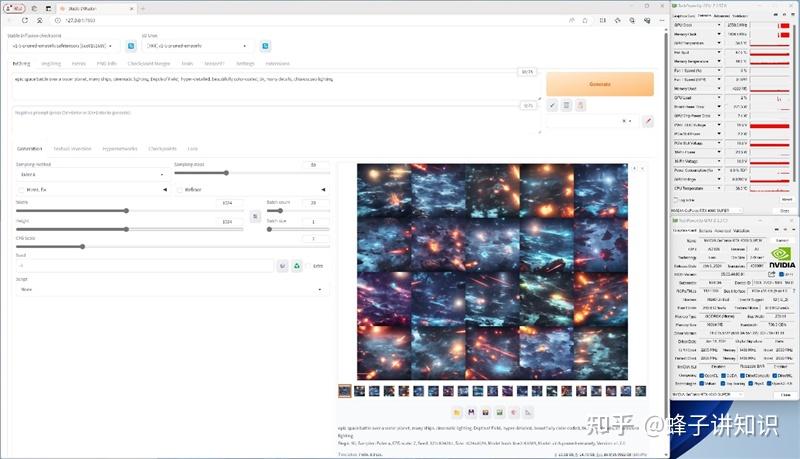Open the Checkpoint Merger tab
The width and height of the screenshot is (800, 459).
pyautogui.click(x=148, y=64)
